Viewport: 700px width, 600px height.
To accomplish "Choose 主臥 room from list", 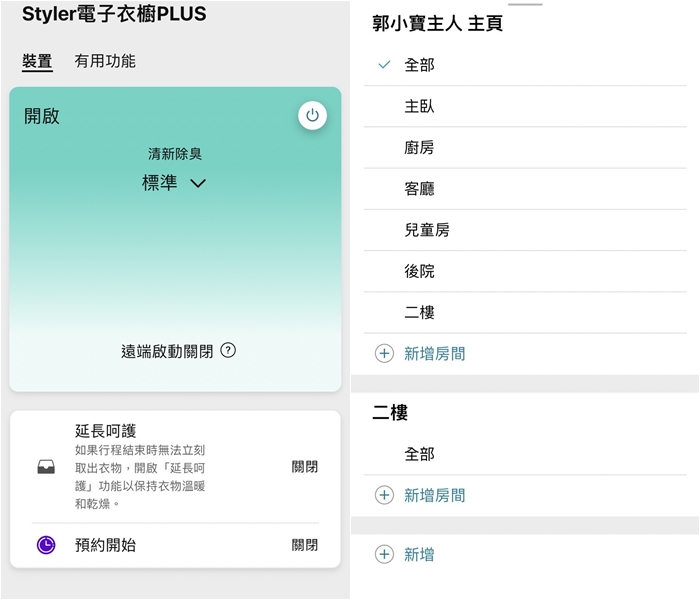I will [x=419, y=106].
